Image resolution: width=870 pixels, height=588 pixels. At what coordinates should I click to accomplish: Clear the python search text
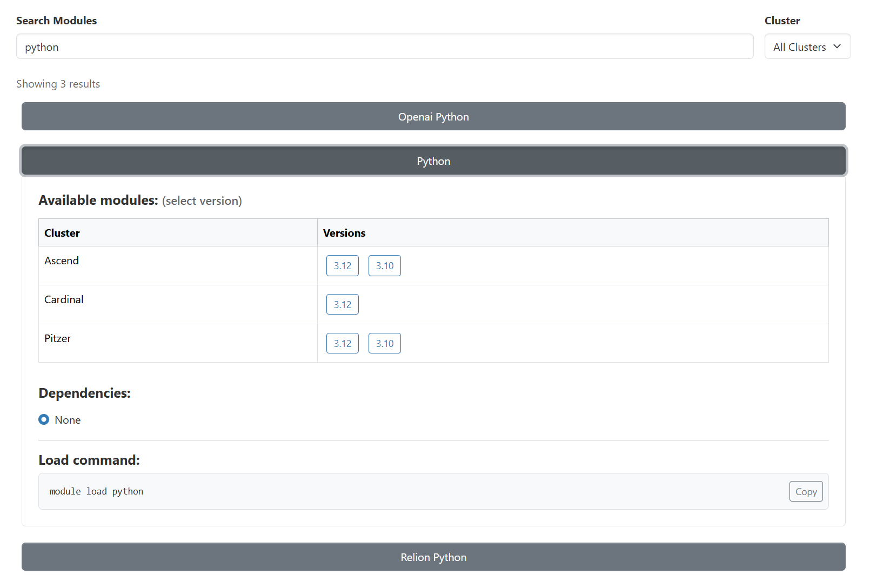[42, 46]
